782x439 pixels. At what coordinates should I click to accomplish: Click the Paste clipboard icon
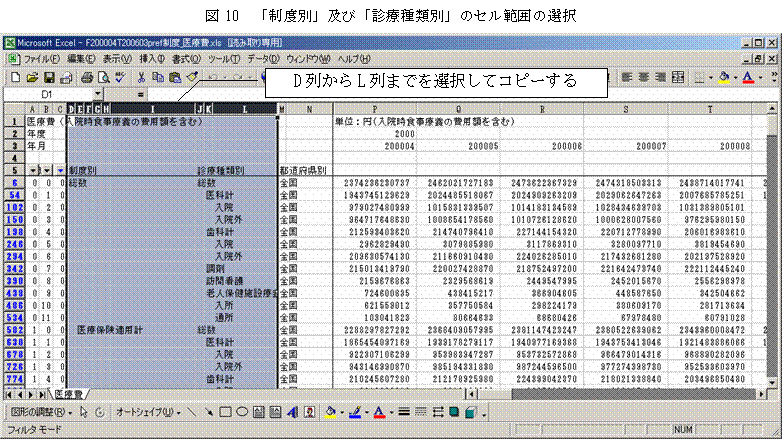pyautogui.click(x=175, y=76)
